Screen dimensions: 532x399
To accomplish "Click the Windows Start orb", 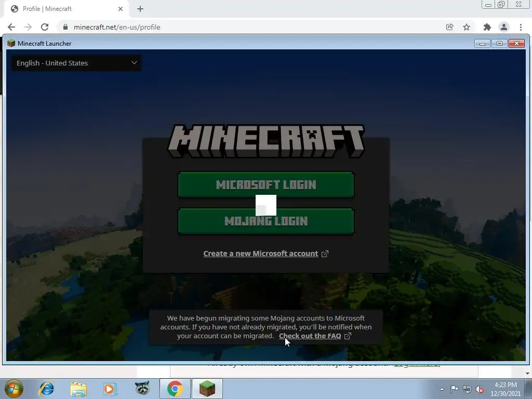I will [14, 389].
